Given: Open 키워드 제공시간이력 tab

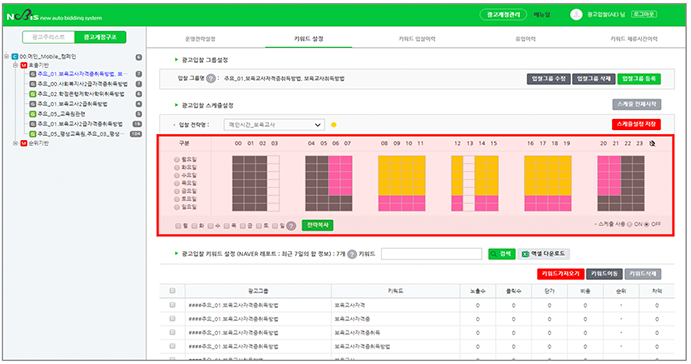Looking at the screenshot, I should click(x=634, y=39).
